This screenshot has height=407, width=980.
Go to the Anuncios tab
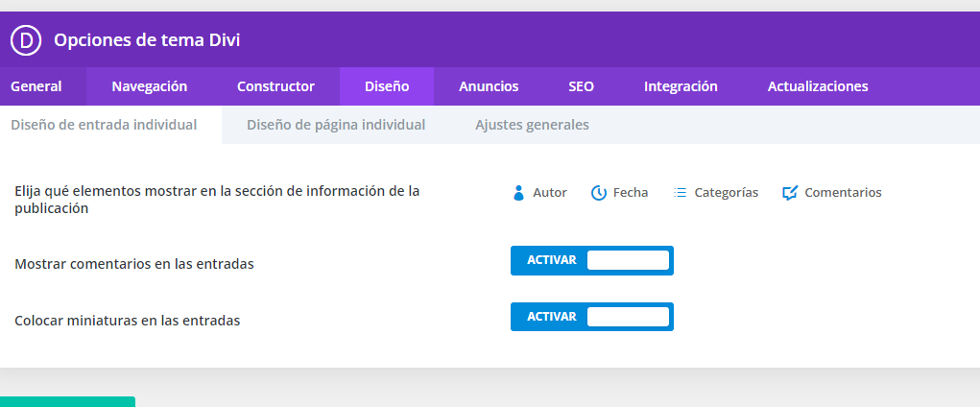click(489, 86)
